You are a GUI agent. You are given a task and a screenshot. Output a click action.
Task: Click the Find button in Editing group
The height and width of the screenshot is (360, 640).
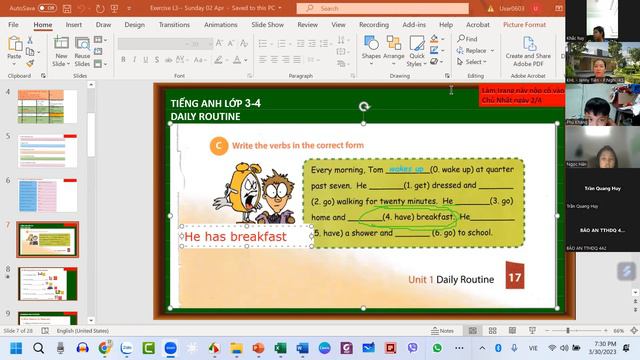pyautogui.click(x=467, y=39)
